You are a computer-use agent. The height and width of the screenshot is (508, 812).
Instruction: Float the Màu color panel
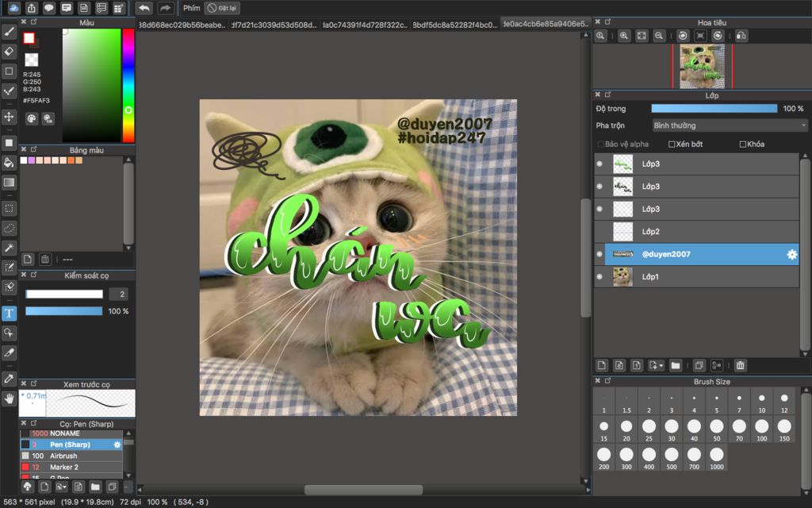point(33,21)
